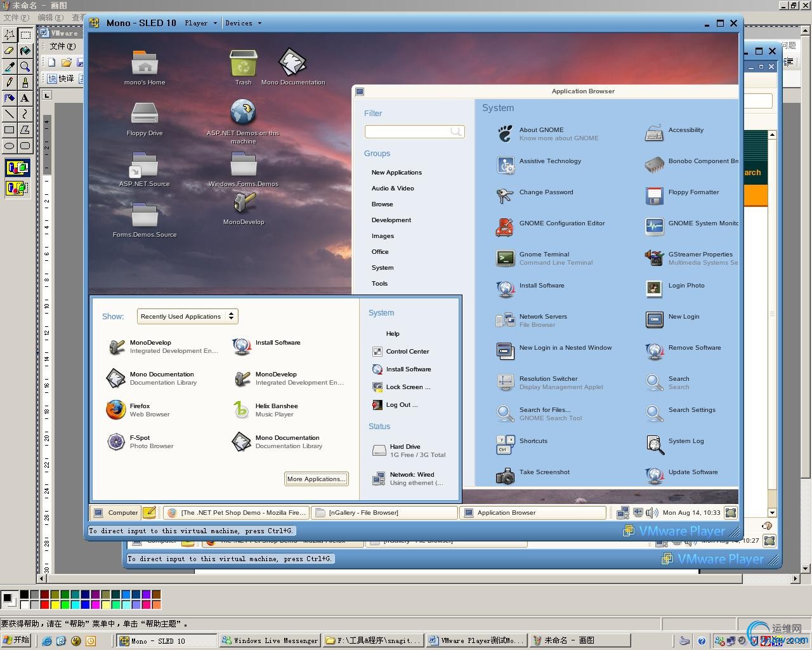This screenshot has width=812, height=650.
Task: Click the volume icon in GNOME panel
Action: click(x=652, y=513)
